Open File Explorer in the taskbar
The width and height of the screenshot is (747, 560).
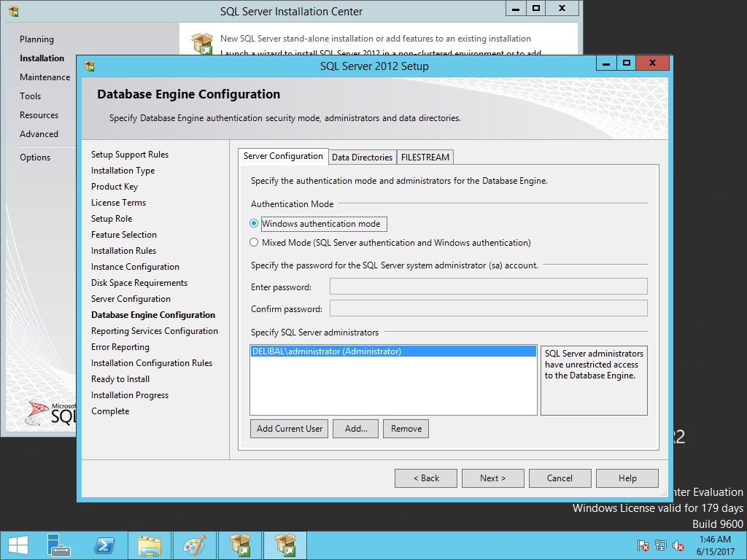pyautogui.click(x=150, y=545)
